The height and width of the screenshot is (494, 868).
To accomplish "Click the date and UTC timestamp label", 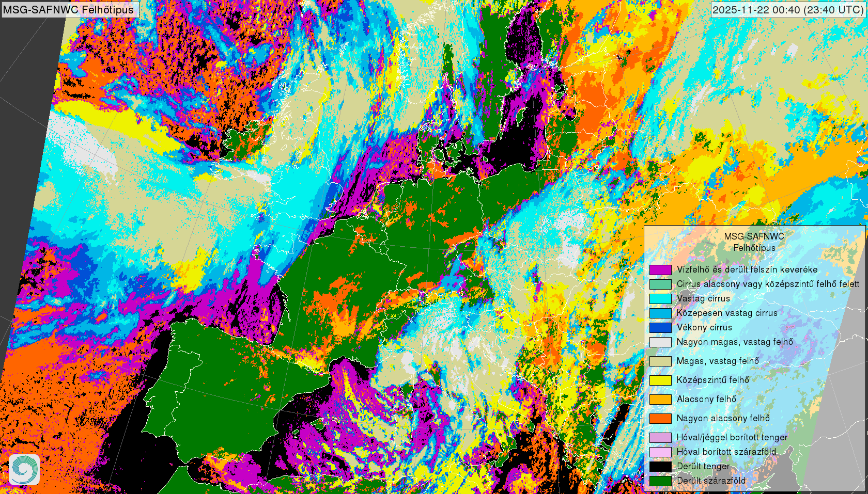I will coord(788,10).
